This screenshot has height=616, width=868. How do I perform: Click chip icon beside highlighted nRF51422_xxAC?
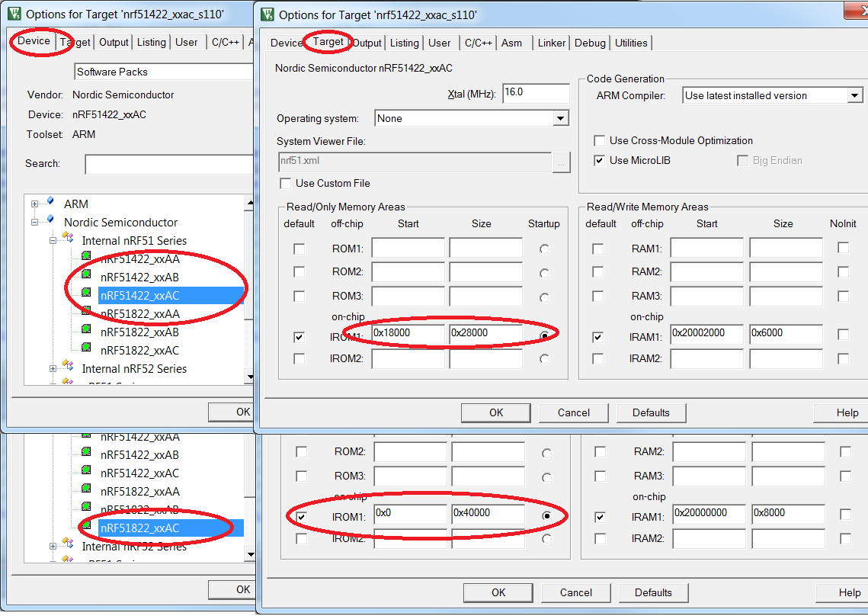coord(86,293)
